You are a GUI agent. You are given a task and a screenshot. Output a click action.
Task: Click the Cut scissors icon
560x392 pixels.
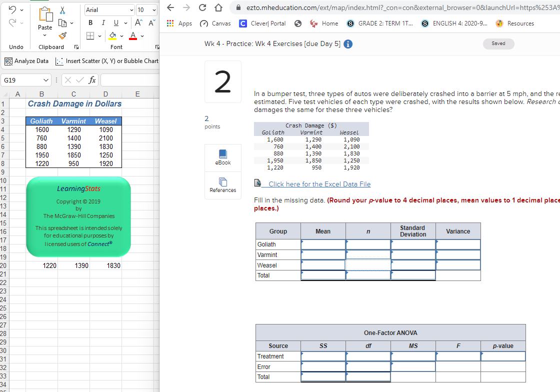62,10
